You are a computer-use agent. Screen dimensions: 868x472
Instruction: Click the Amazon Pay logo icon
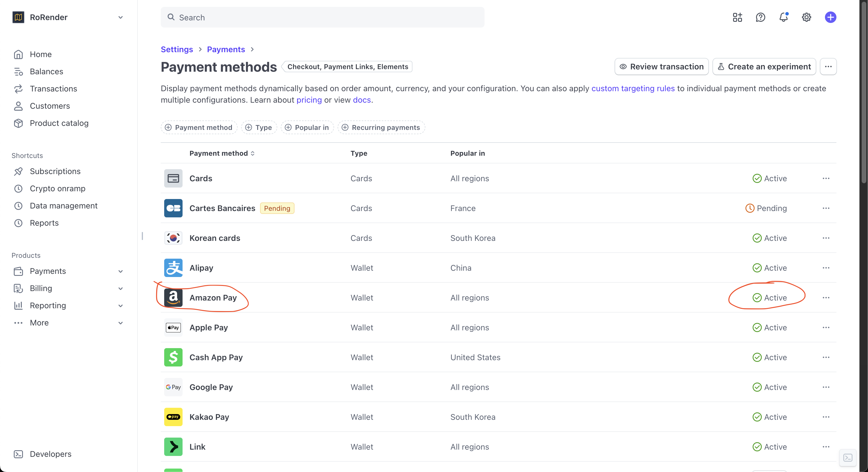coord(173,298)
